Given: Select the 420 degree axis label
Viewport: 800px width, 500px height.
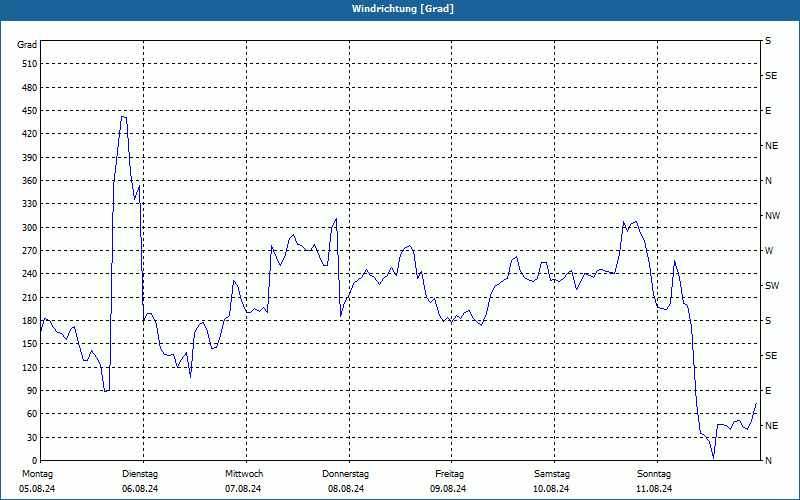Looking at the screenshot, I should (x=29, y=134).
